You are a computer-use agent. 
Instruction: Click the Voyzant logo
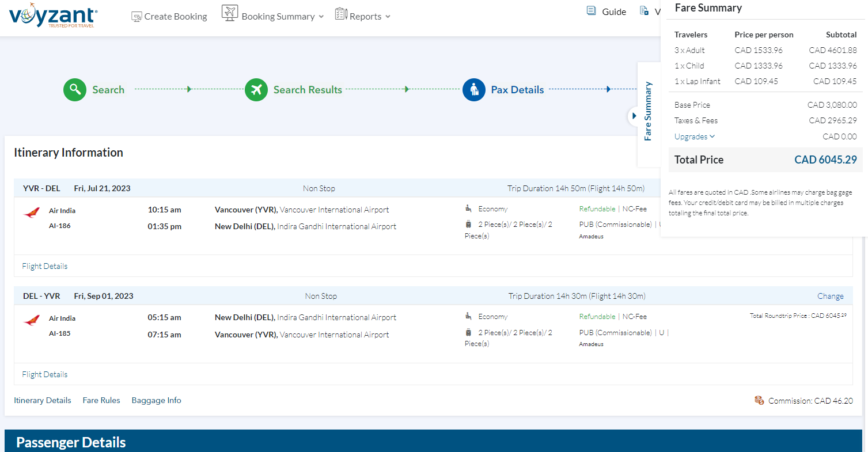point(53,16)
